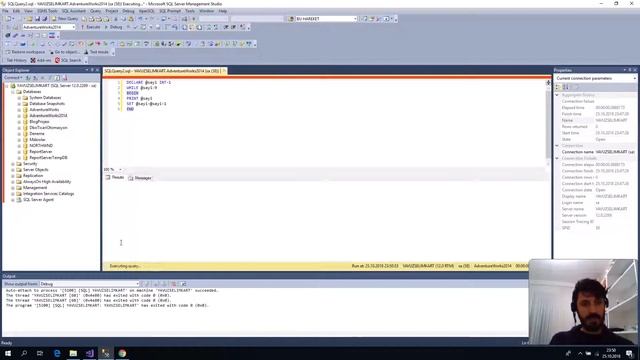Viewport: 640px width, 360px height.
Task: Toggle Word Wrap in the Output toolbar
Action: 184,284
